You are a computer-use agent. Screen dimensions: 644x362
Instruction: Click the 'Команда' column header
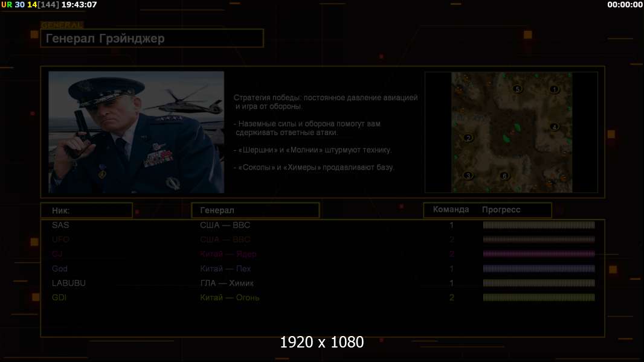tap(451, 209)
